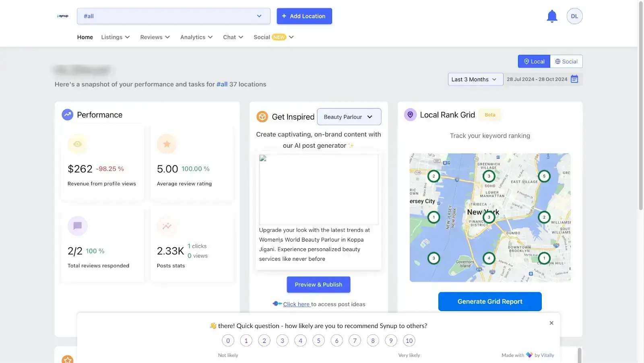The image size is (644, 363).
Task: Click the 2.33K posts stats value
Action: [170, 251]
